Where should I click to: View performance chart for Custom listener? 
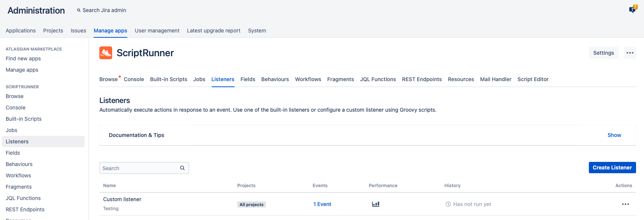(375, 204)
